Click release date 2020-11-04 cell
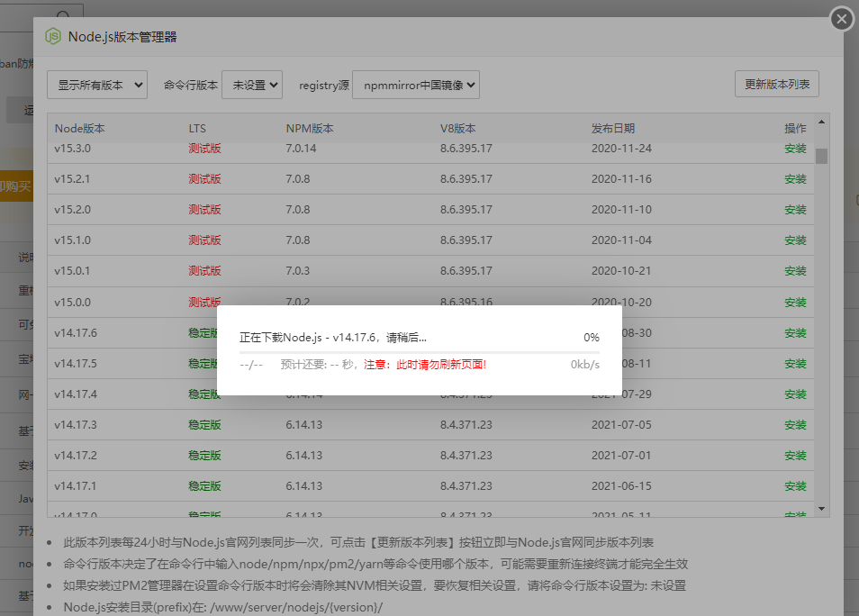 (x=621, y=240)
